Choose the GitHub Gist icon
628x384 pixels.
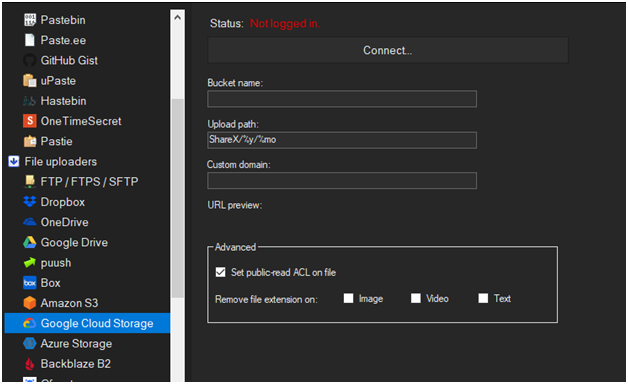coord(30,60)
